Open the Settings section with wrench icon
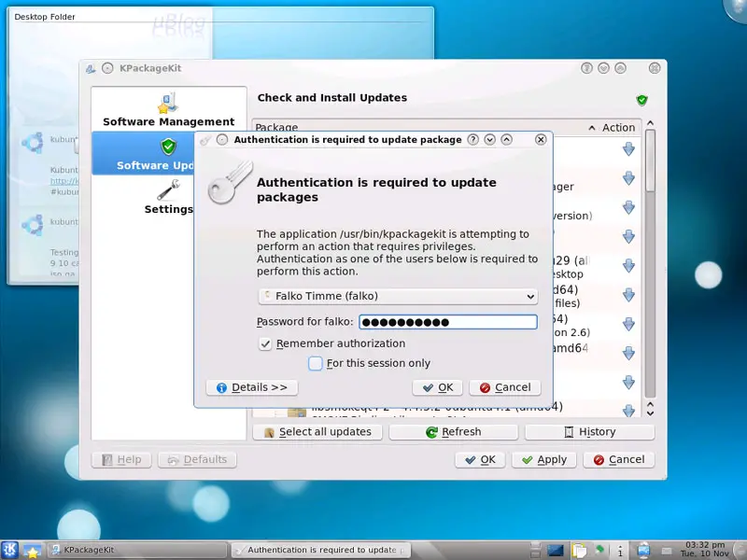The width and height of the screenshot is (747, 560). (x=168, y=197)
